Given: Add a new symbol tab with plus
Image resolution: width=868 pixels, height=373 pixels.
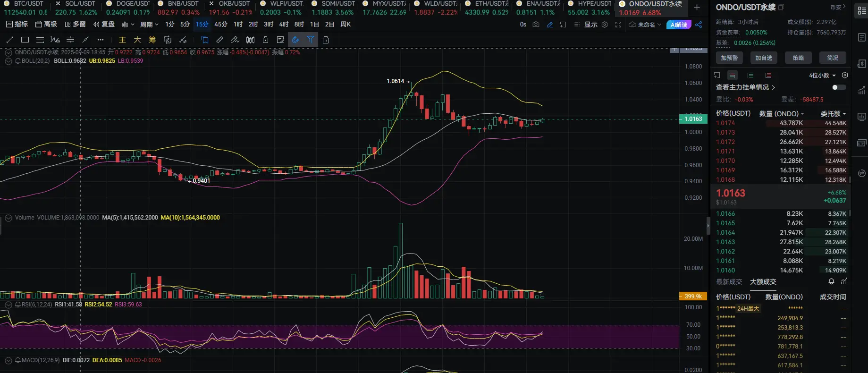Looking at the screenshot, I should 697,7.
